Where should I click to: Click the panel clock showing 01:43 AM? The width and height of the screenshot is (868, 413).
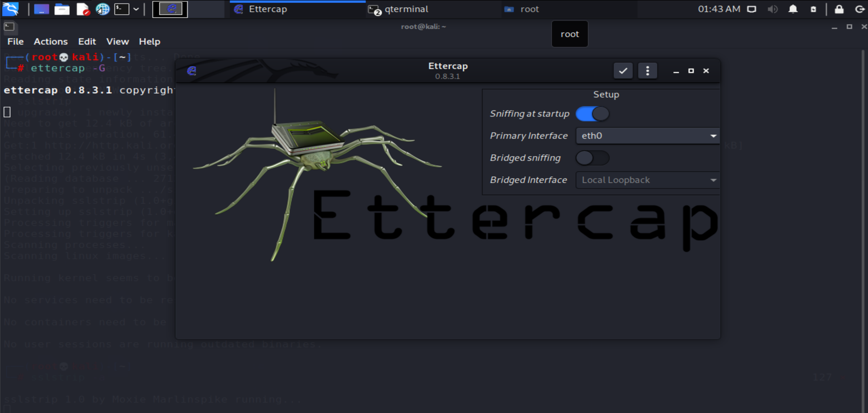tap(719, 9)
